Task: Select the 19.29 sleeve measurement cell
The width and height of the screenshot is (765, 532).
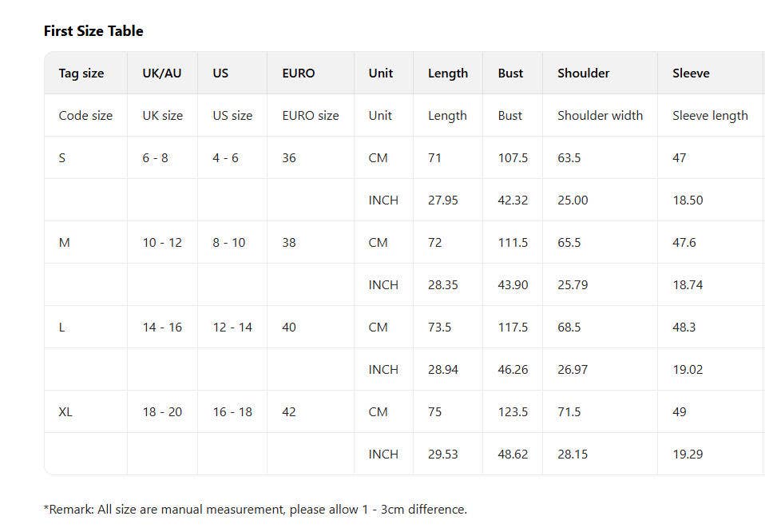Action: 688,454
